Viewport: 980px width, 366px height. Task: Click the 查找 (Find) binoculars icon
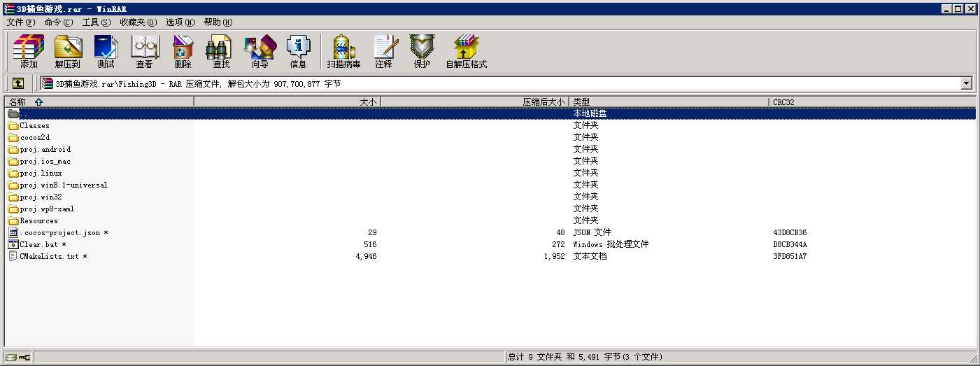pyautogui.click(x=221, y=51)
